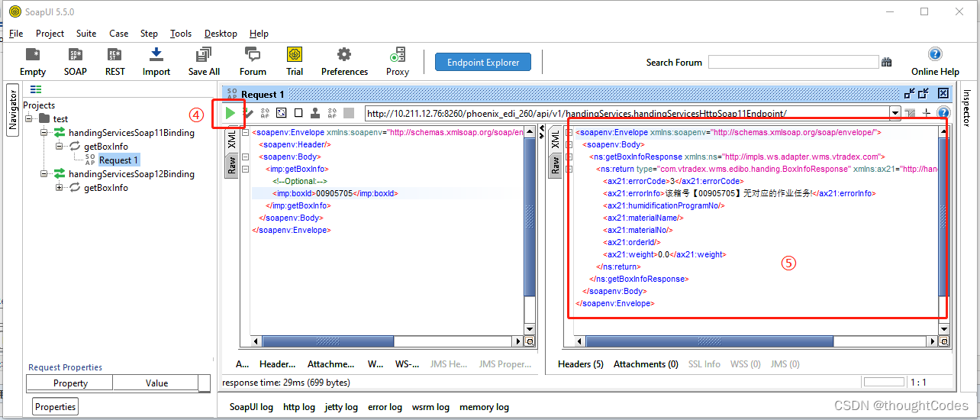Collapse handingServicesSoap11Binding tree node
Image resolution: width=980 pixels, height=420 pixels.
45,133
